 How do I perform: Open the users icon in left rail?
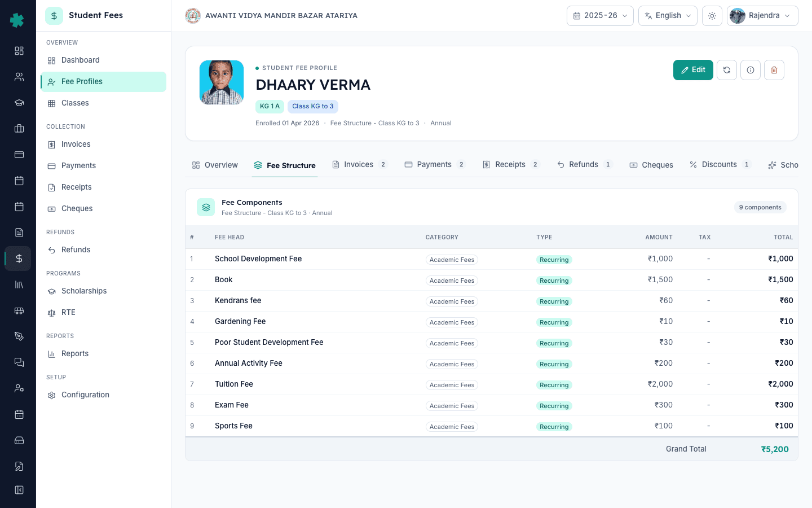pyautogui.click(x=19, y=77)
